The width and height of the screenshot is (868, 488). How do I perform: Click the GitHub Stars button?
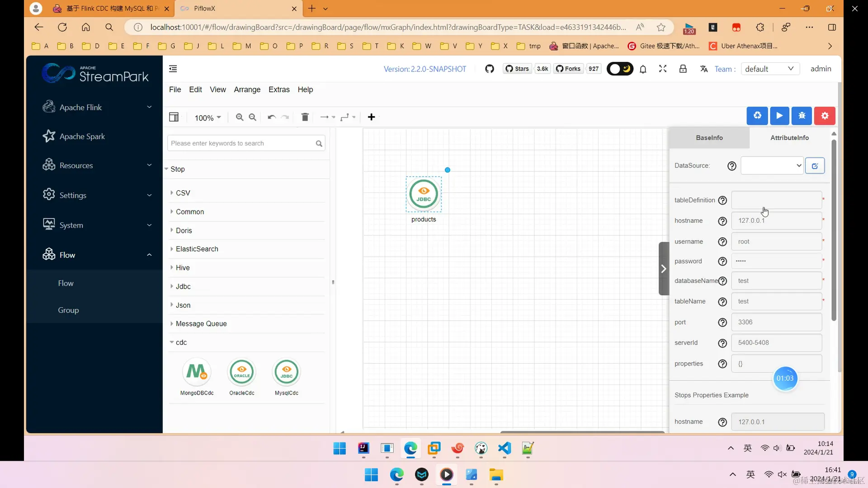(x=517, y=69)
